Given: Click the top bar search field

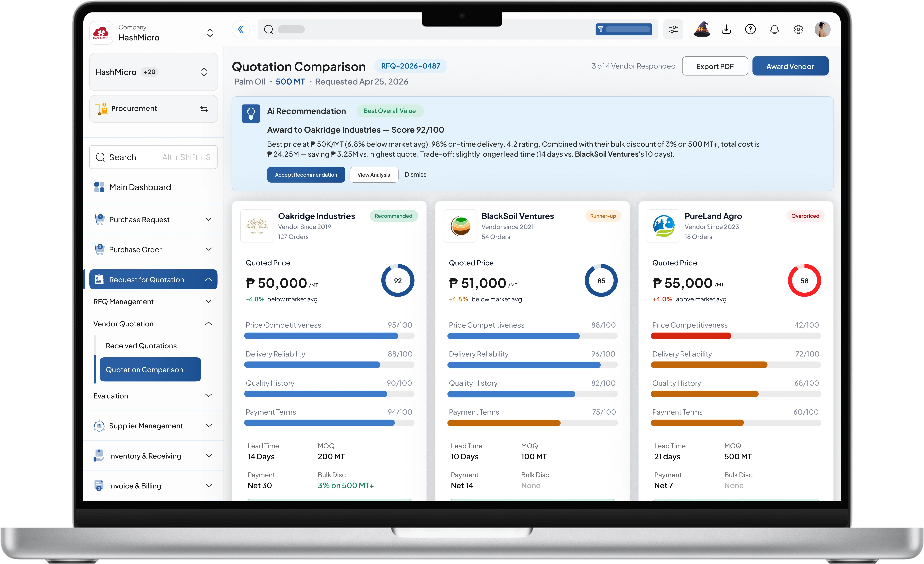Looking at the screenshot, I should [457, 29].
